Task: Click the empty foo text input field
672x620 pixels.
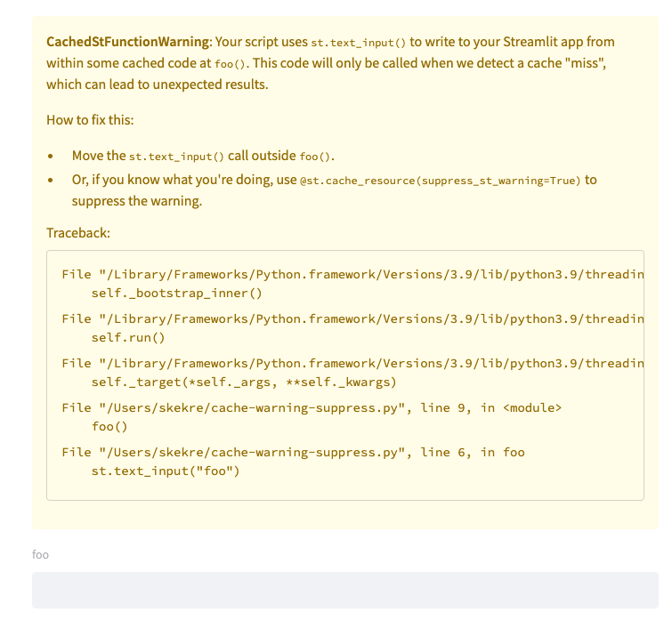Action: click(x=345, y=590)
